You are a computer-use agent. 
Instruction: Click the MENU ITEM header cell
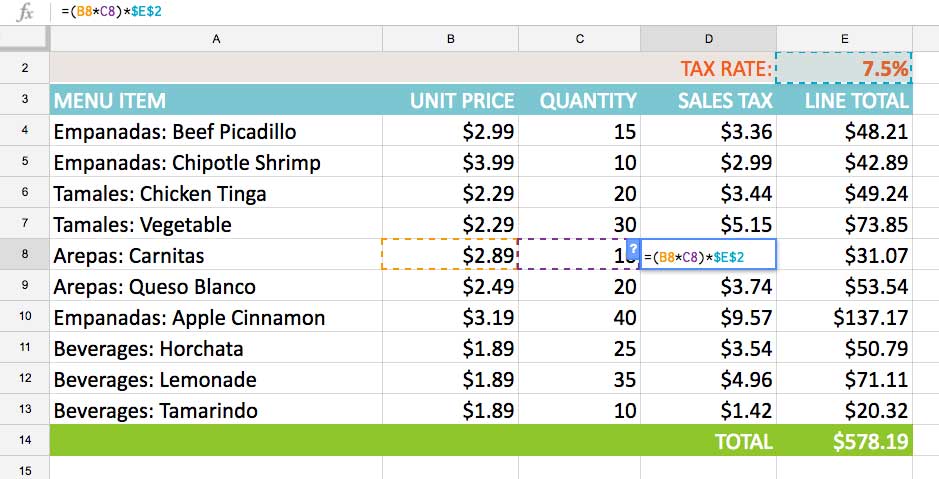[x=216, y=100]
